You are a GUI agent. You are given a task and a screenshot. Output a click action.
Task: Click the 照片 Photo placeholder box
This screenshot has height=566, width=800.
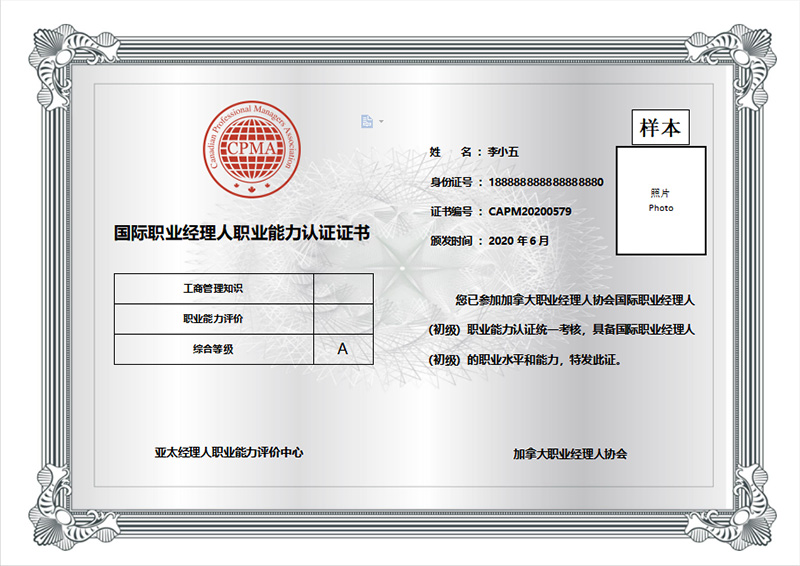[x=661, y=201]
